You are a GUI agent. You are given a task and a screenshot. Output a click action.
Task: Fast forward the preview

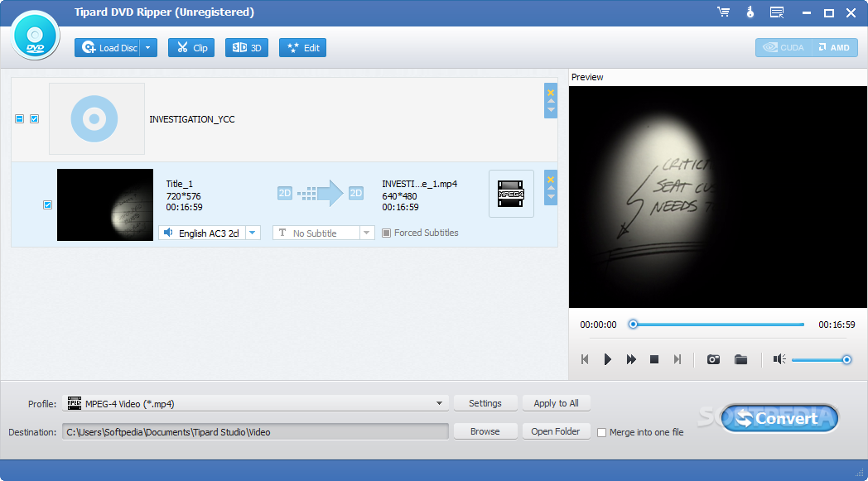pyautogui.click(x=631, y=359)
